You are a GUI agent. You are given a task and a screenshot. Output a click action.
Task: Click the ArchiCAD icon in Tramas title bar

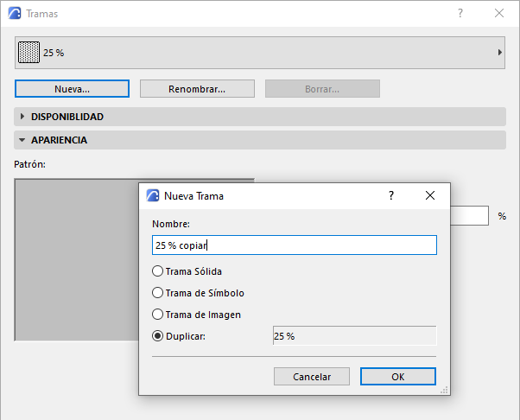coord(15,14)
